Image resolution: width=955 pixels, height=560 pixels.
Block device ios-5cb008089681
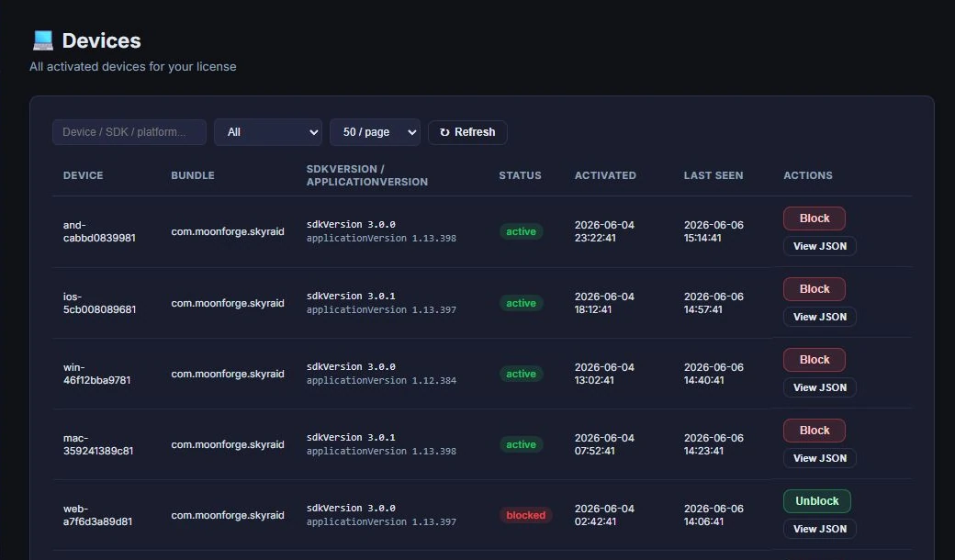click(815, 289)
